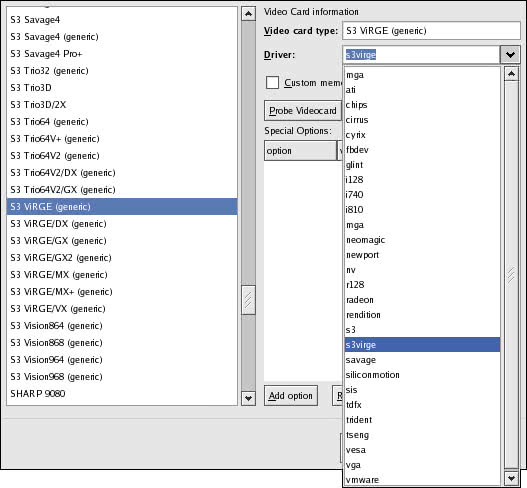
Task: Choose 'S3 ViRGE/GX (generic)' card
Action: (122, 241)
